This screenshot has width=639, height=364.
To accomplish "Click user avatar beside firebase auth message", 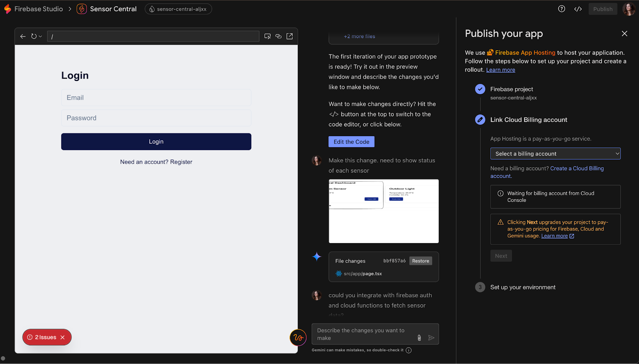I will click(317, 295).
